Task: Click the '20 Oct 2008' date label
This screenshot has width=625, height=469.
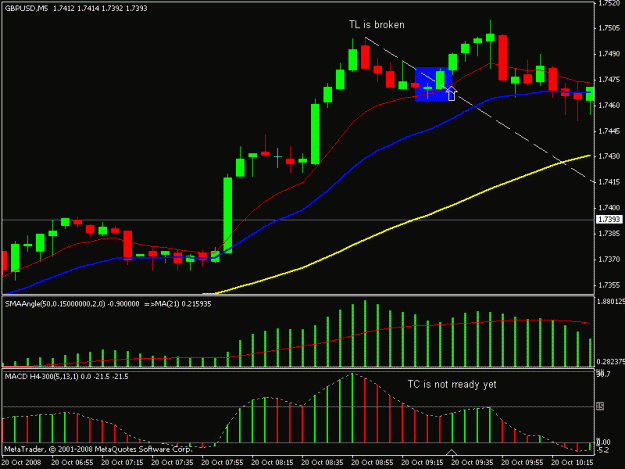Action: [x=21, y=463]
